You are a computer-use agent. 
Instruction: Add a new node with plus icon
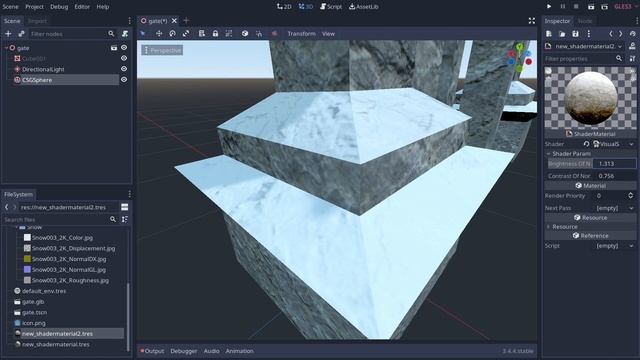[x=8, y=34]
